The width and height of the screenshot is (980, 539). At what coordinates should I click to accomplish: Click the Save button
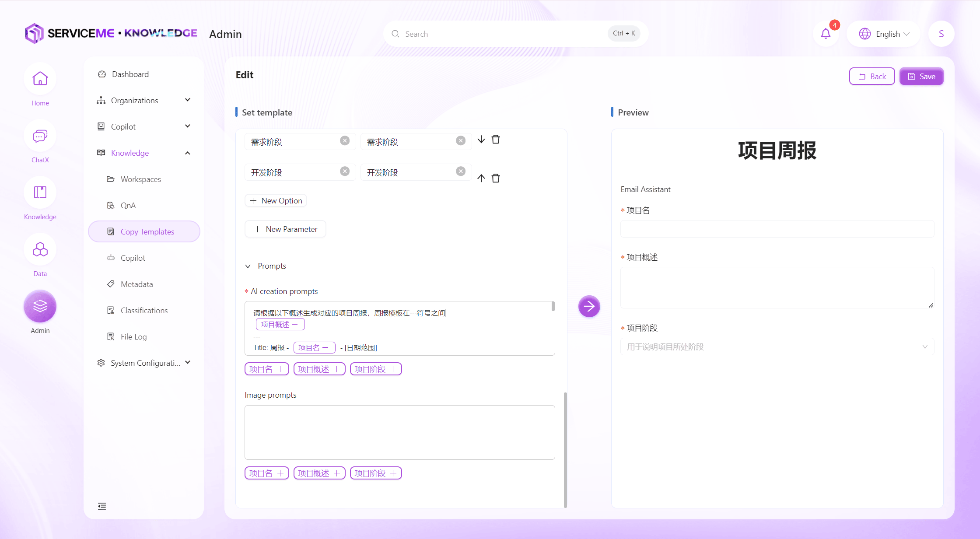point(921,77)
